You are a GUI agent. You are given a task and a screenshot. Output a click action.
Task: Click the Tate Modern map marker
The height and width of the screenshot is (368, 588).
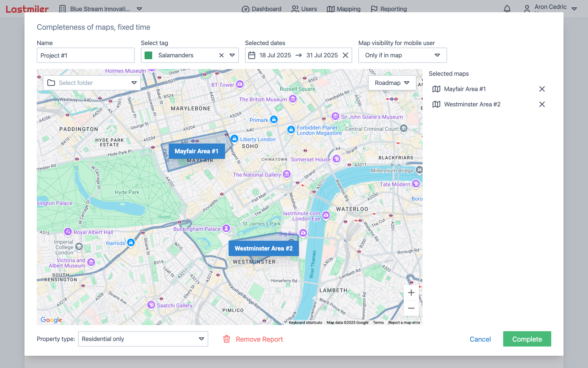tap(416, 183)
